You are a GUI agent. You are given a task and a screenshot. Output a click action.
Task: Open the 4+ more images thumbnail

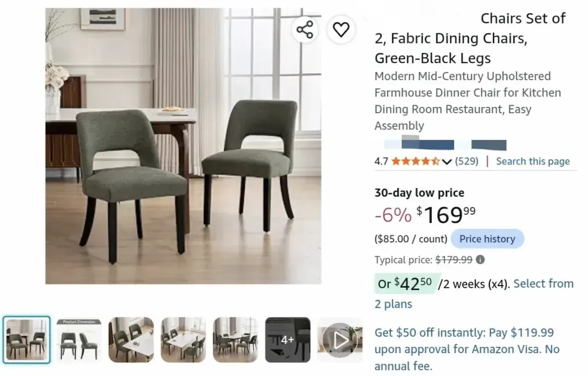287,340
